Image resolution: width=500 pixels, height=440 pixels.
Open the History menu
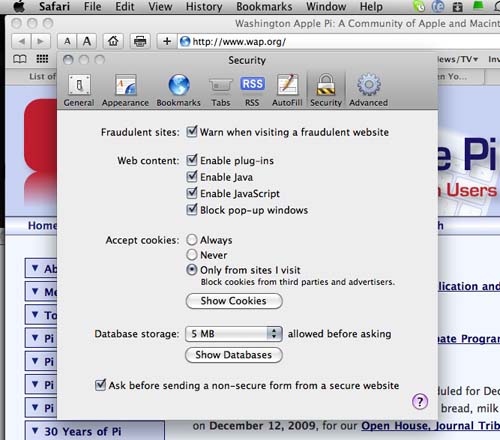coord(204,7)
